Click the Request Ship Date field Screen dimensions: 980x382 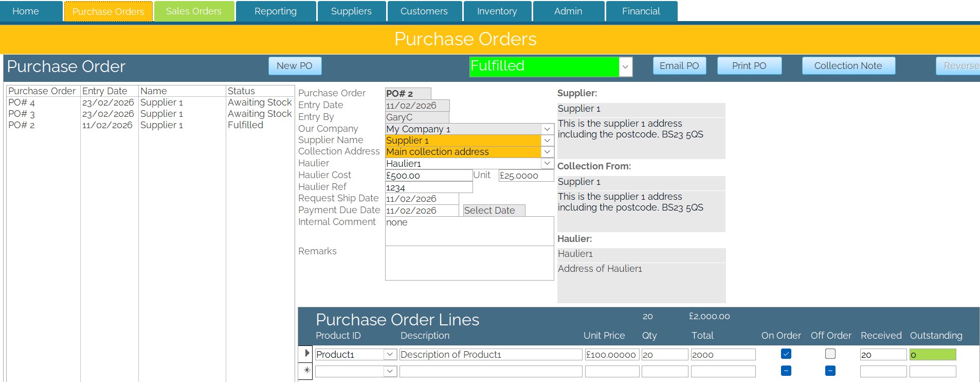[x=422, y=199]
